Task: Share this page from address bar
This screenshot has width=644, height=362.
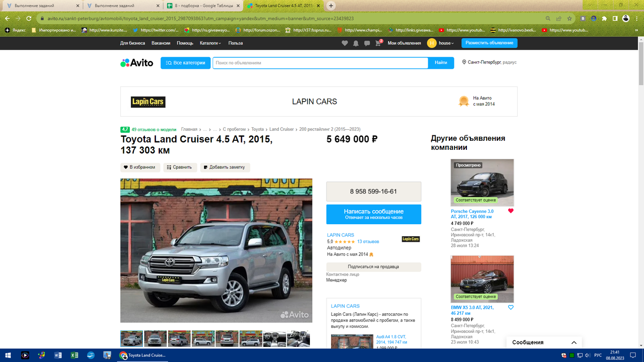Action: click(x=558, y=18)
